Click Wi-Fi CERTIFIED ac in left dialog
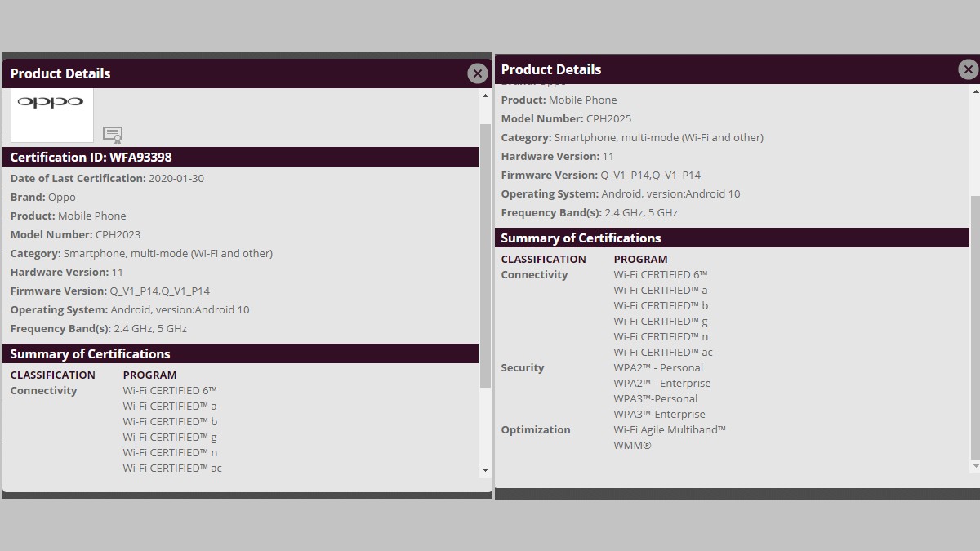980x551 pixels. click(172, 468)
